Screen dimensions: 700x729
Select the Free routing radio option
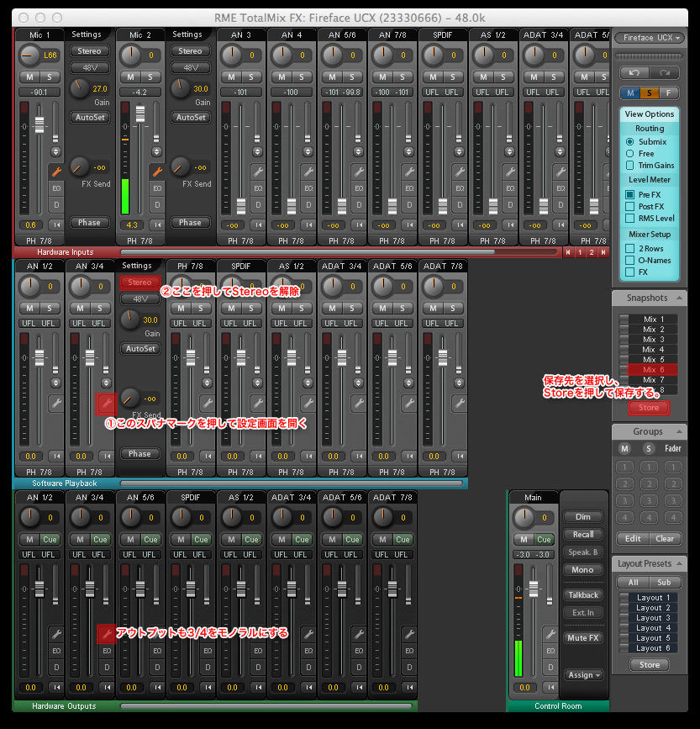(630, 154)
